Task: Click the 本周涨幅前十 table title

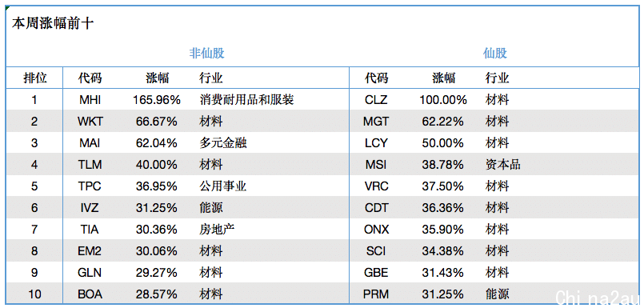Action: point(53,23)
